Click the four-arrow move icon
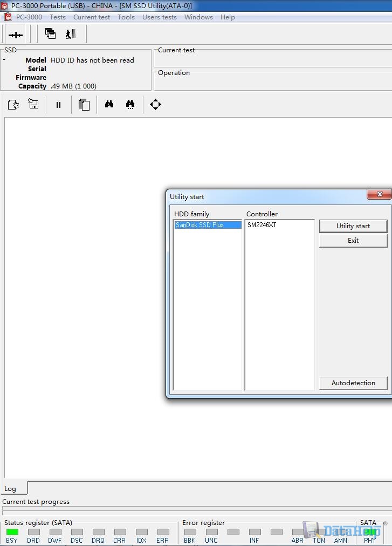Viewport: 392px width, 546px height. 156,105
